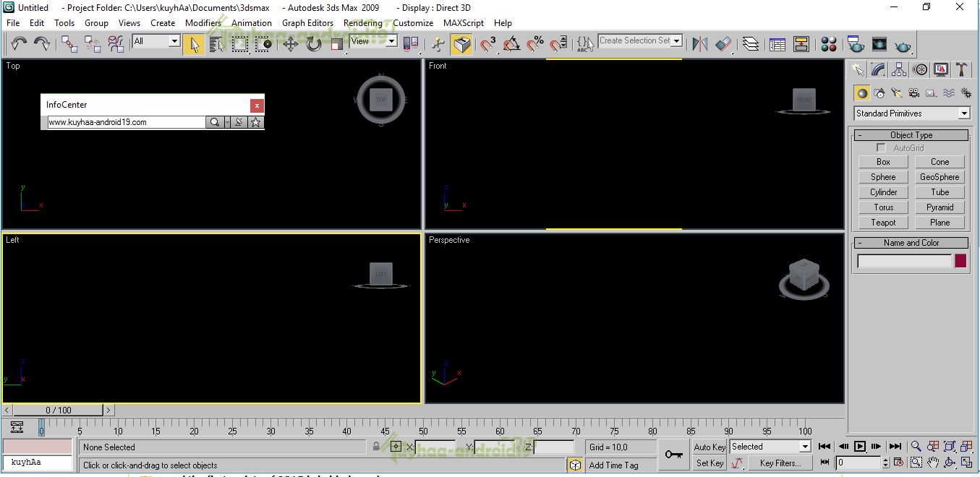Activate the Select and Move tool

290,44
